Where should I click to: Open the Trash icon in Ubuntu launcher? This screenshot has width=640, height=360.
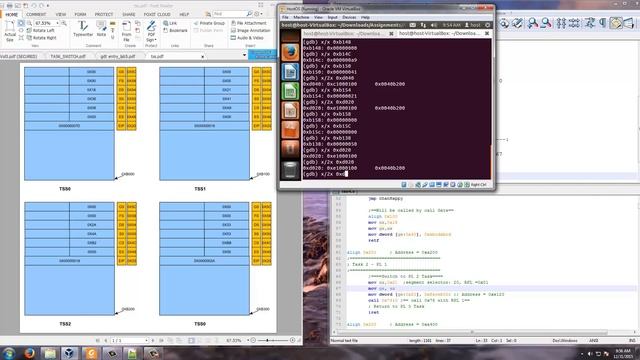coord(290,169)
